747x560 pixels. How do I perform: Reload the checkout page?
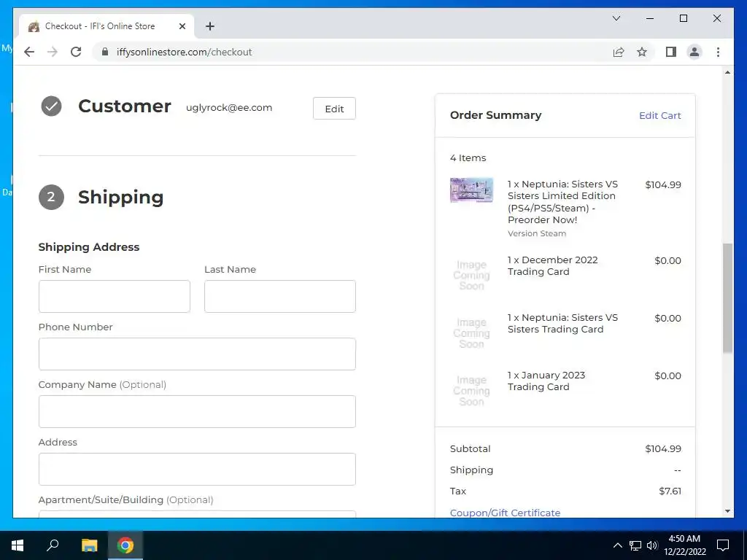[76, 52]
